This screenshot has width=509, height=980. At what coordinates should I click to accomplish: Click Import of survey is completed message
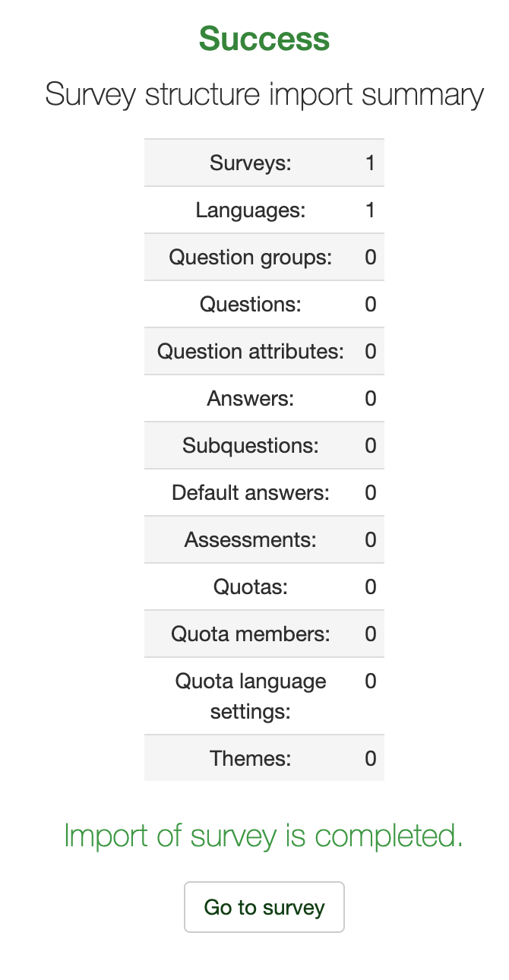tap(264, 836)
